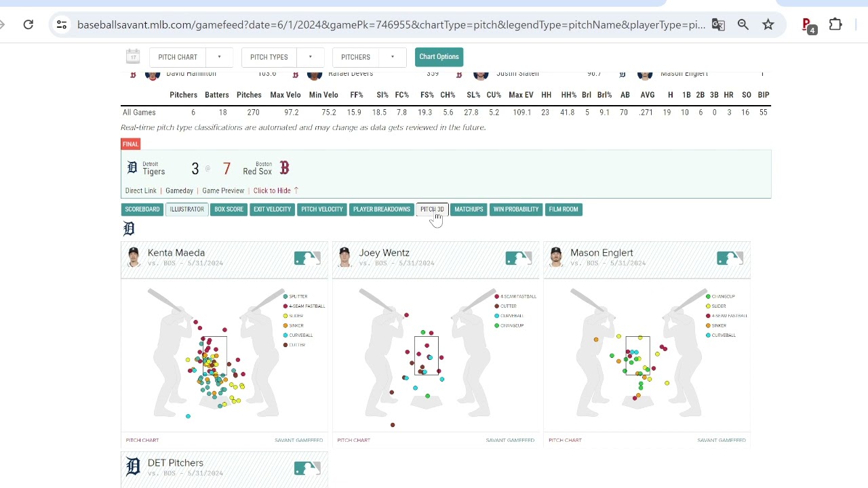
Task: Open the Matchups tab
Action: (x=469, y=209)
